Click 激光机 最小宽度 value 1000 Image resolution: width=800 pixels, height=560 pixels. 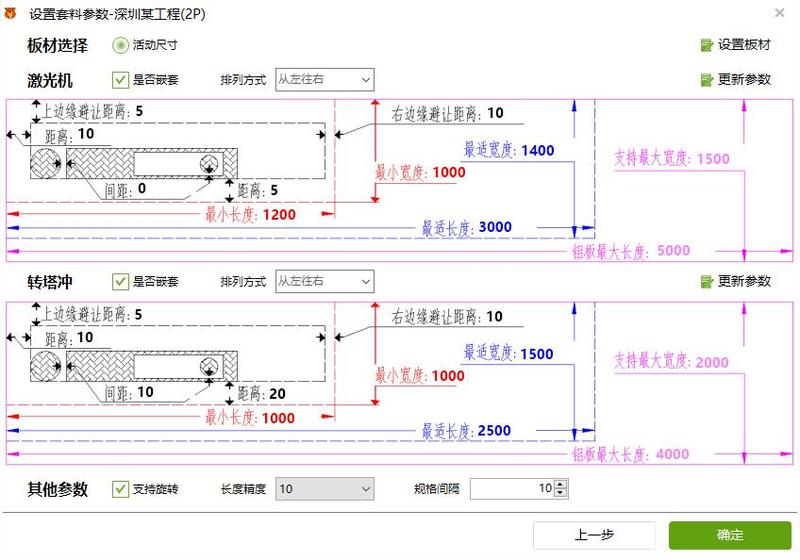[x=449, y=172]
